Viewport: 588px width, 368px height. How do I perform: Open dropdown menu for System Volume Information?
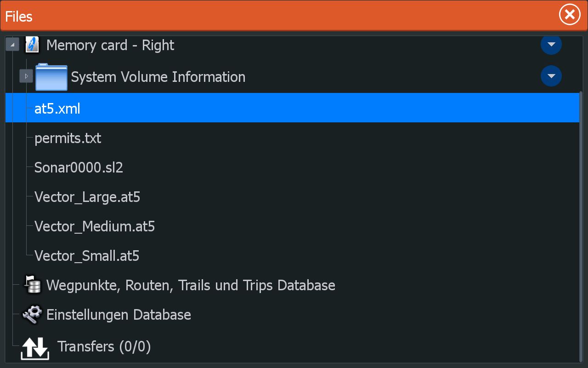551,76
